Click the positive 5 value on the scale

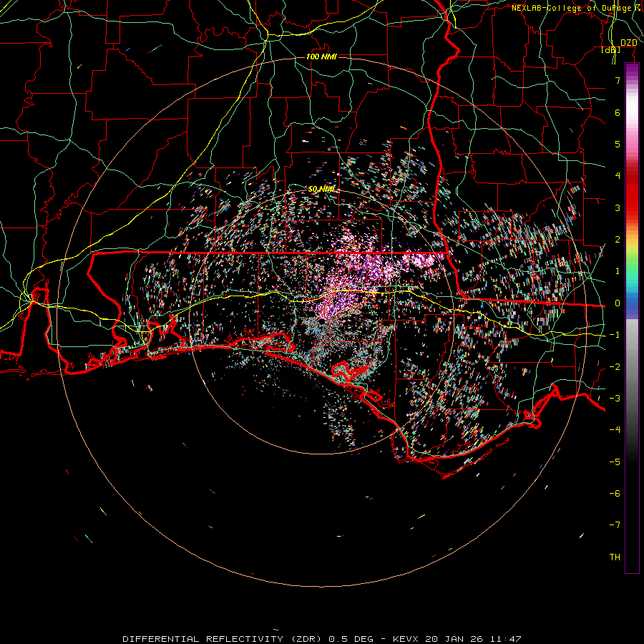pos(618,144)
